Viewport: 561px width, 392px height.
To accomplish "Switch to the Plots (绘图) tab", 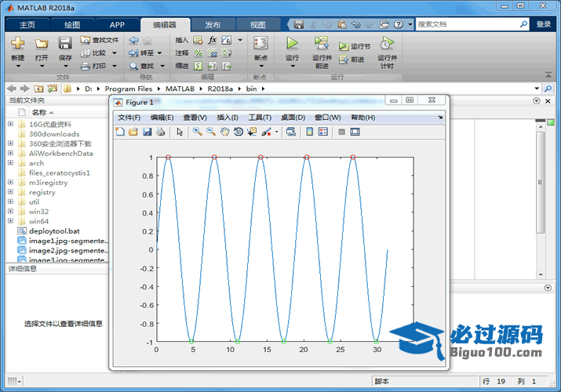I will point(72,24).
